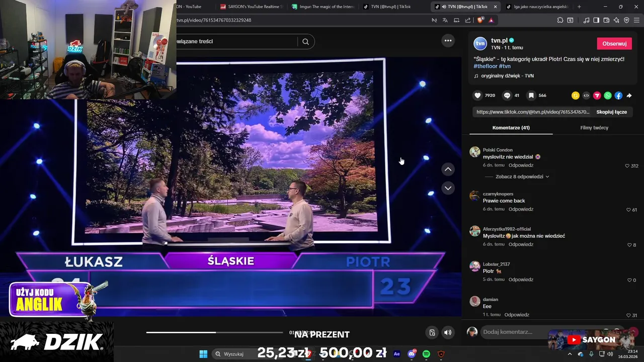Go to the next video
The image size is (644, 362).
coord(448,188)
